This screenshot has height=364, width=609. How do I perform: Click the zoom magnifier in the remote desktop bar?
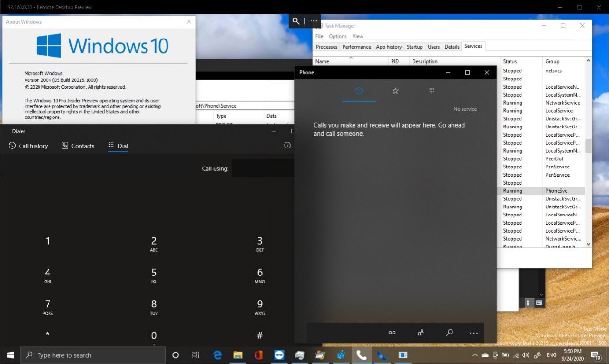(x=296, y=21)
